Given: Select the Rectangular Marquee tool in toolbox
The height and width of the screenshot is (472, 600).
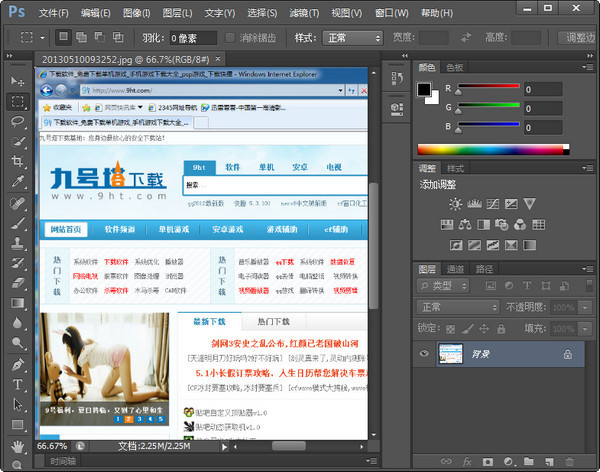Looking at the screenshot, I should pyautogui.click(x=17, y=101).
